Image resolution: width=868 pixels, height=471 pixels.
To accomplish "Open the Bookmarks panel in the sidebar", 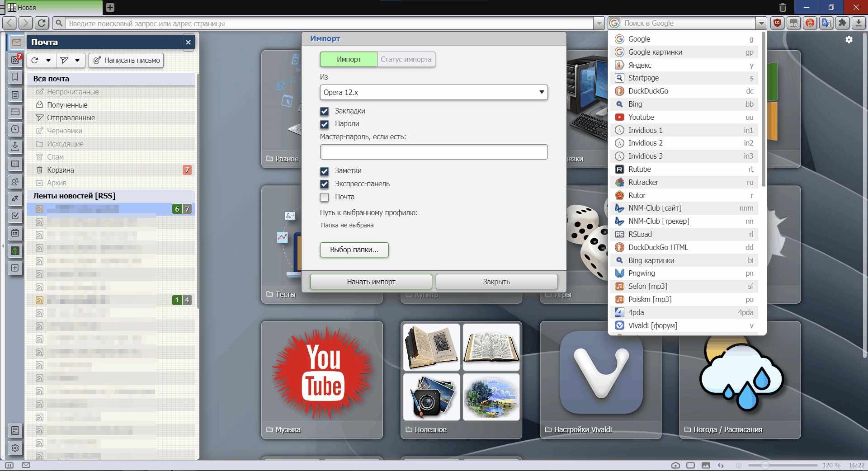I will point(15,77).
